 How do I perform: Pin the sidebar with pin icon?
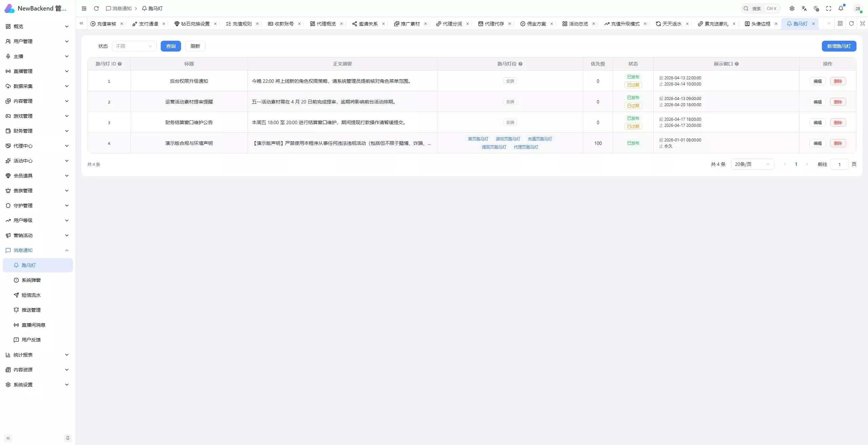68,438
